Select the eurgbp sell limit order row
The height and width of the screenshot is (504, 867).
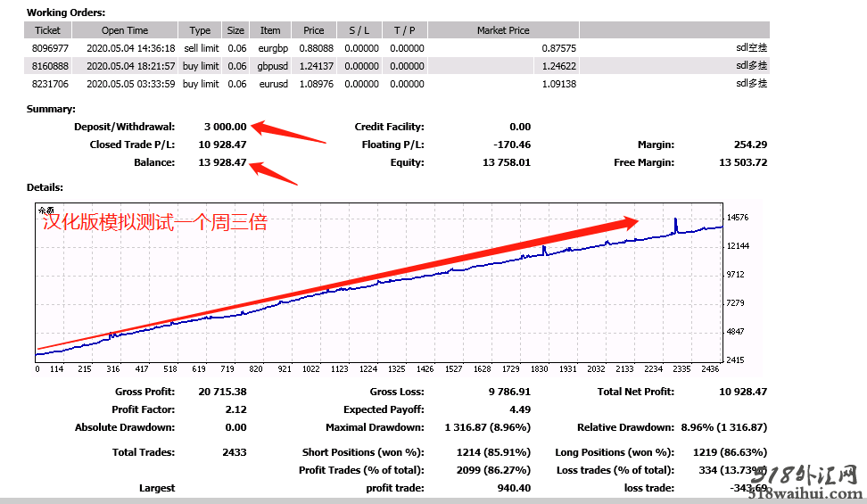(x=268, y=48)
